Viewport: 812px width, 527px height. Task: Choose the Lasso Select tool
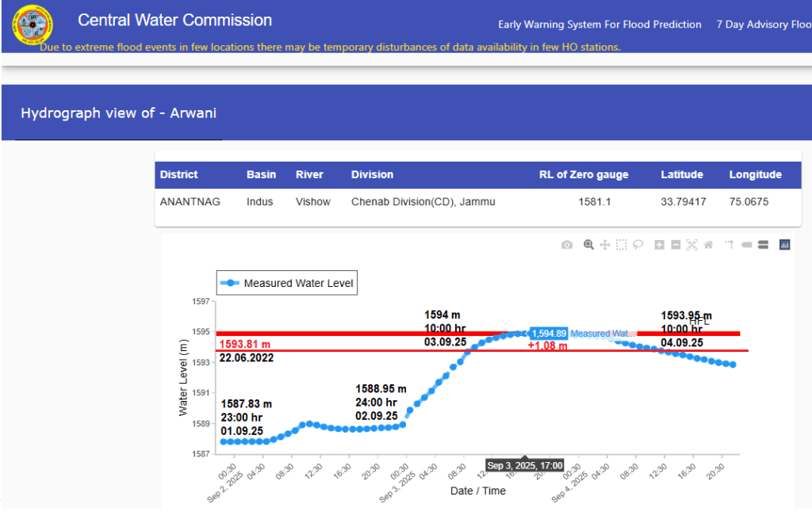pos(638,245)
